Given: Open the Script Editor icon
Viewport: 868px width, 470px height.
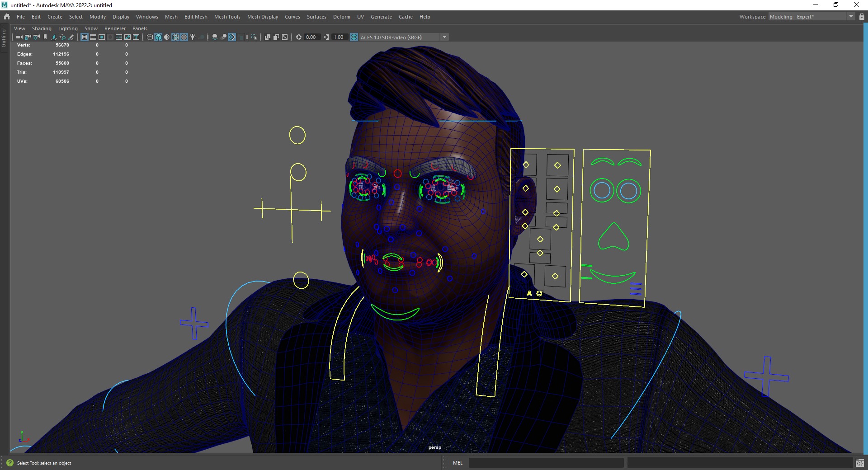Looking at the screenshot, I should (859, 463).
